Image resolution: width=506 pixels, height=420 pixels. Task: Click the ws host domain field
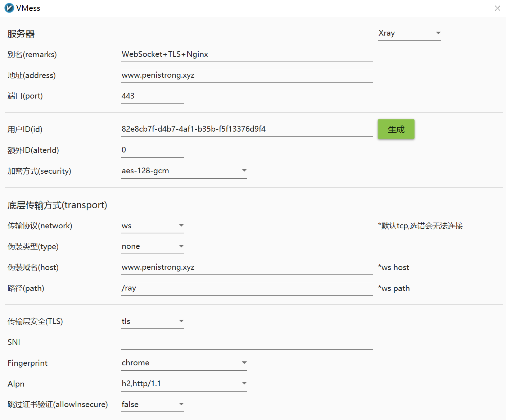coord(247,267)
